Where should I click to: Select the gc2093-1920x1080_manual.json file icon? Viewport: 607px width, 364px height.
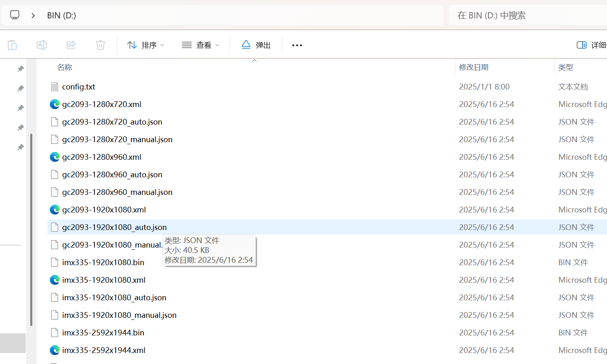point(55,245)
